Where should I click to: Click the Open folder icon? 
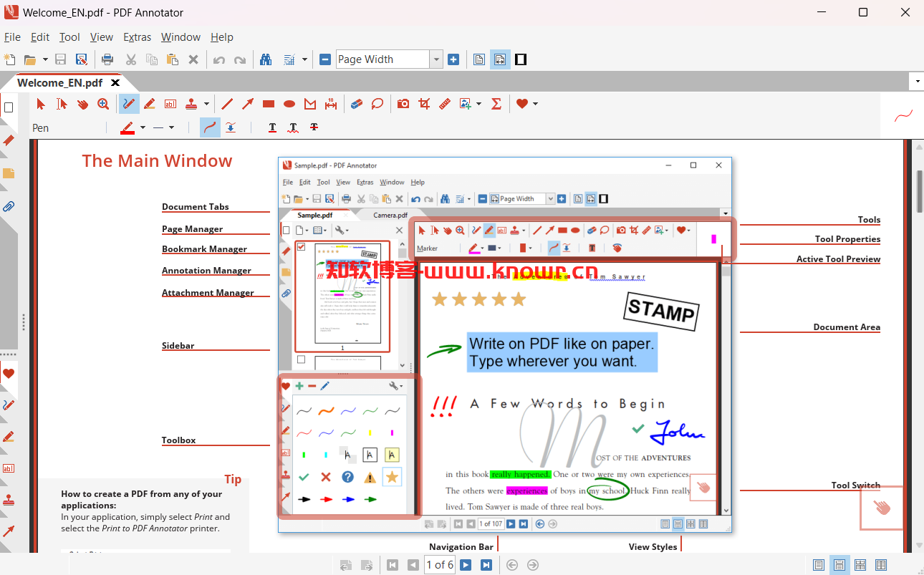coord(30,59)
